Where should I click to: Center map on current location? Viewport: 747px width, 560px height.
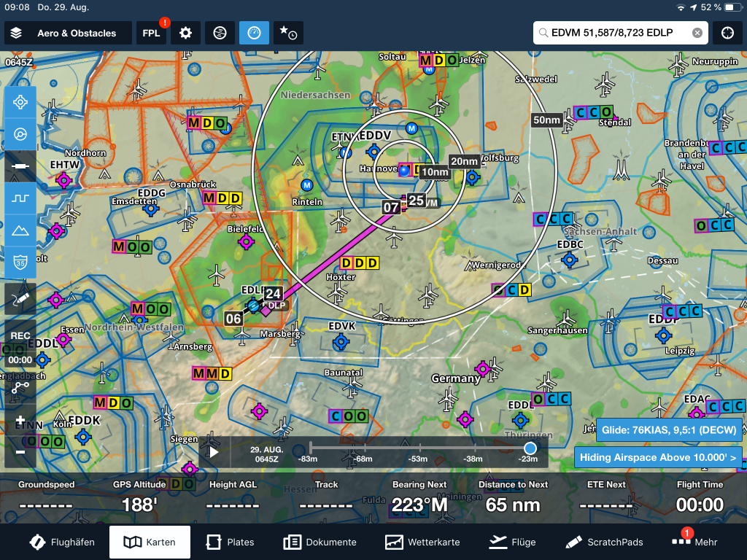[x=20, y=102]
